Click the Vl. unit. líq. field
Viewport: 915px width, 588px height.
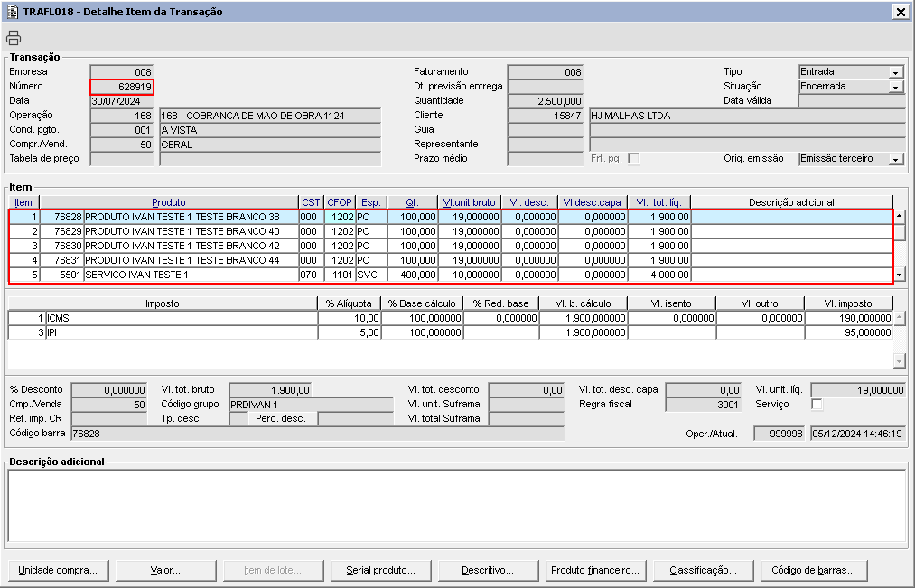(x=858, y=389)
